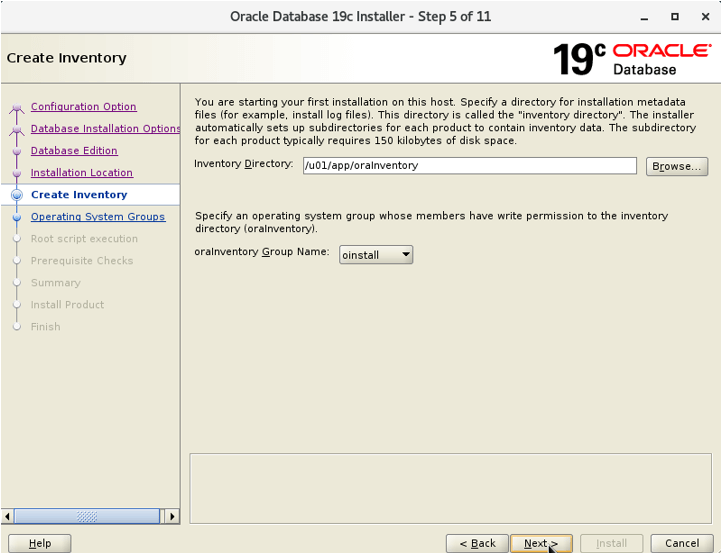This screenshot has width=723, height=553.
Task: Go back to the previous installer step
Action: [x=477, y=543]
